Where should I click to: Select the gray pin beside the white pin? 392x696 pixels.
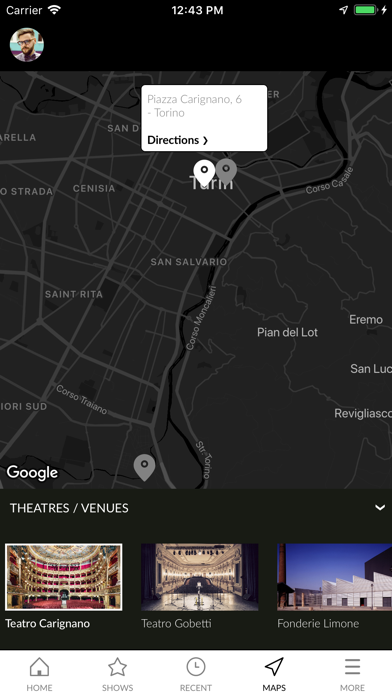point(226,171)
